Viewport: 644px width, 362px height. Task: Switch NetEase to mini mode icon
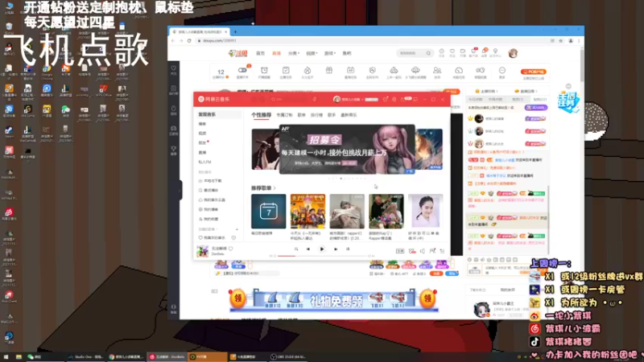pos(415,99)
